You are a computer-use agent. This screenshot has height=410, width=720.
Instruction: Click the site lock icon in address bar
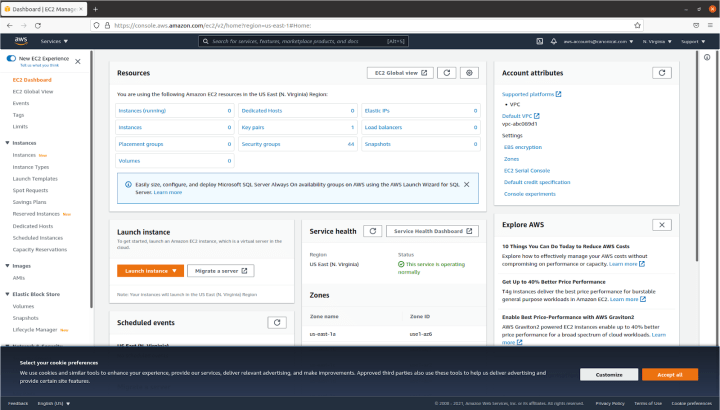(x=107, y=26)
